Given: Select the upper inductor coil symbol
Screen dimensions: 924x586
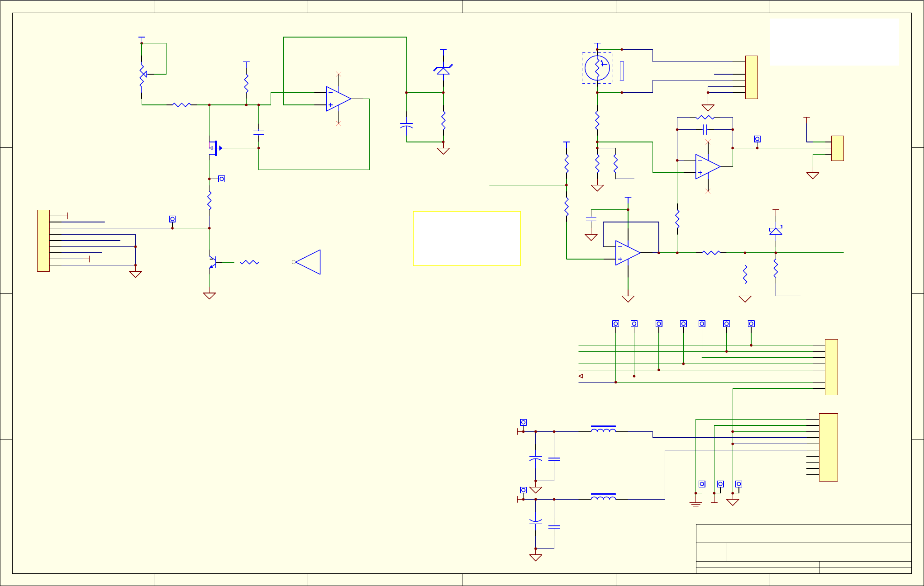Looking at the screenshot, I should 603,429.
